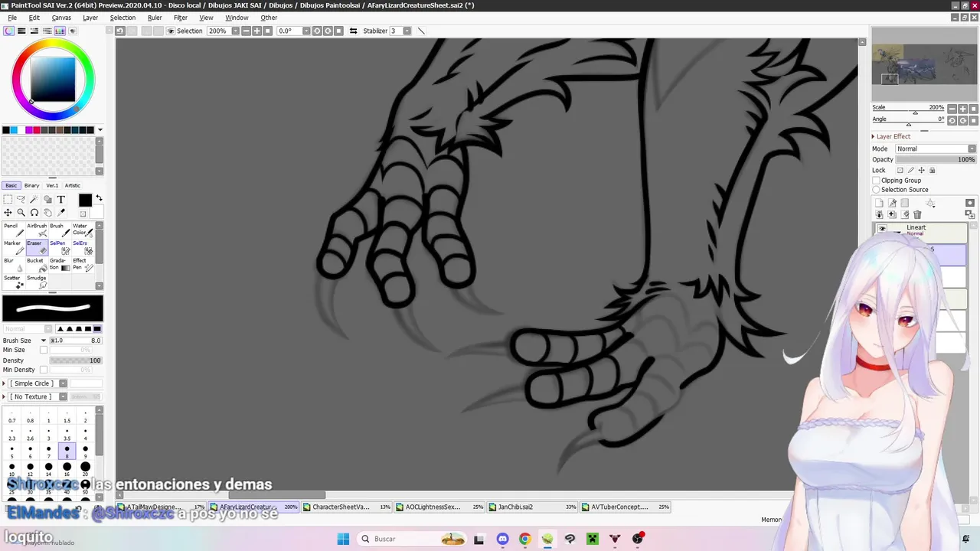Adjust the layer Opacity slider
This screenshot has width=980, height=551.
(936, 159)
